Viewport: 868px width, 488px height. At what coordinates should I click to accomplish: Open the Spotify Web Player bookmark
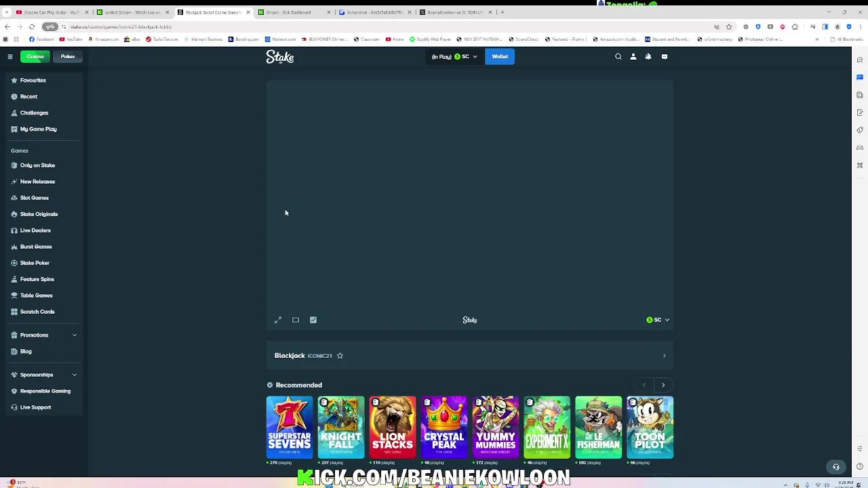click(430, 39)
